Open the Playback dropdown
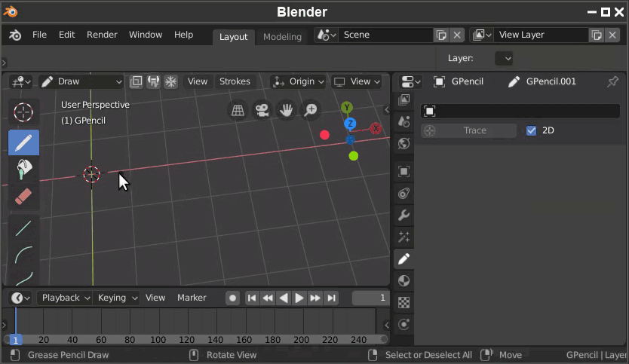 coord(64,298)
